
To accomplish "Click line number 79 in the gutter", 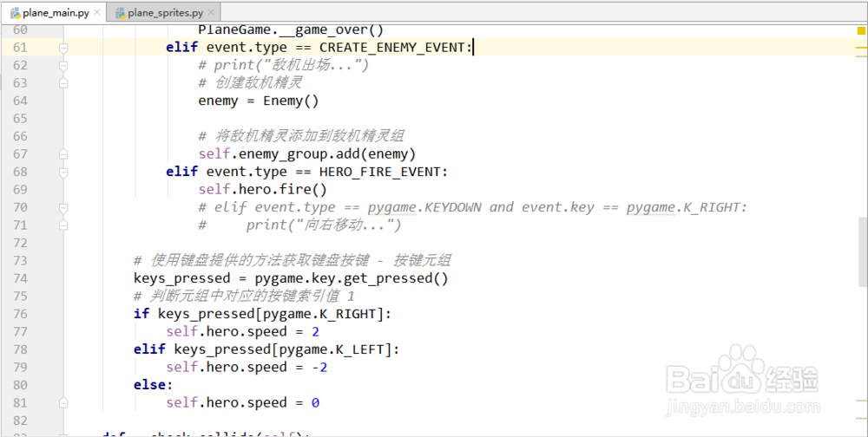I will [x=21, y=368].
